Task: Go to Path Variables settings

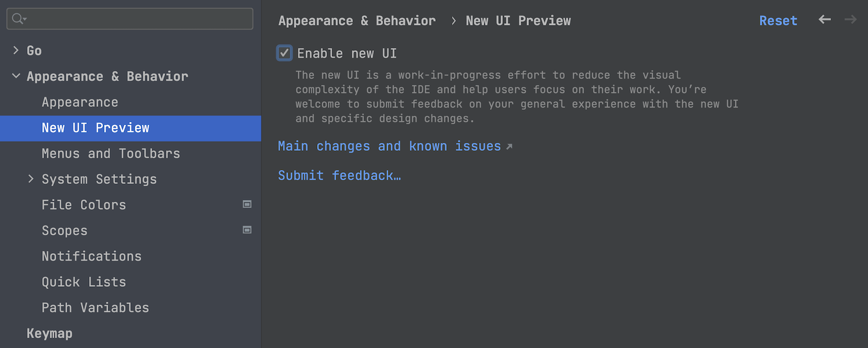Action: 95,308
